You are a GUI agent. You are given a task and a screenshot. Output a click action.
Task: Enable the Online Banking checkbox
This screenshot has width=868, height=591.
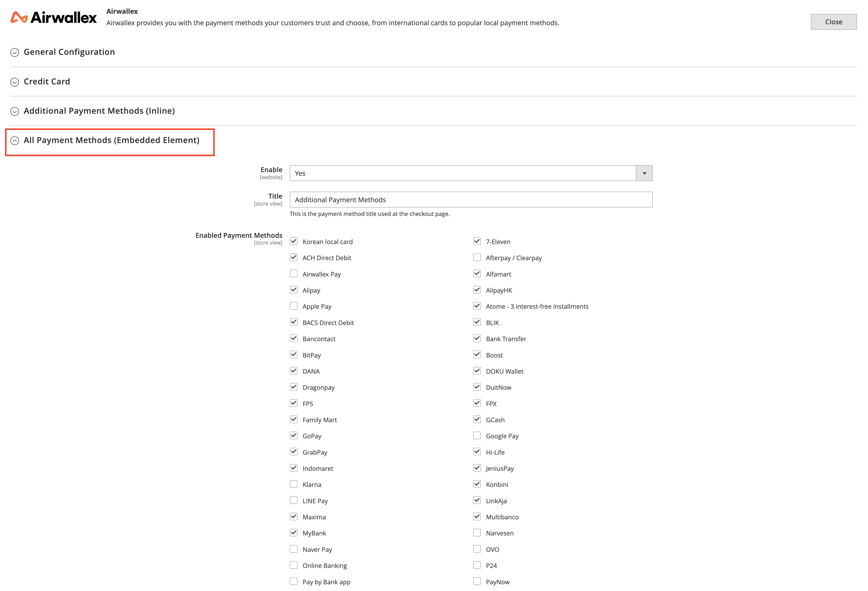[x=294, y=565]
